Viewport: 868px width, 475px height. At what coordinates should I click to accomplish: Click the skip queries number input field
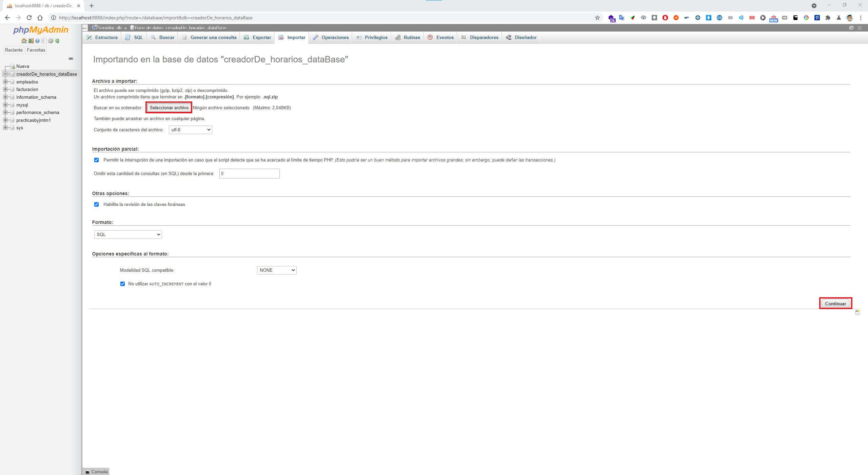click(249, 173)
